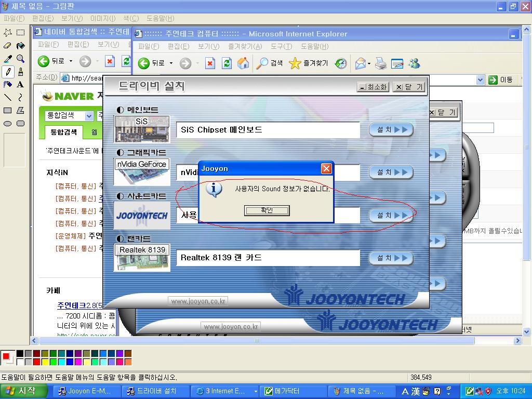Expand the Mail icon dropdown in IE toolbar
Viewport: 532px width, 399px height.
369,63
